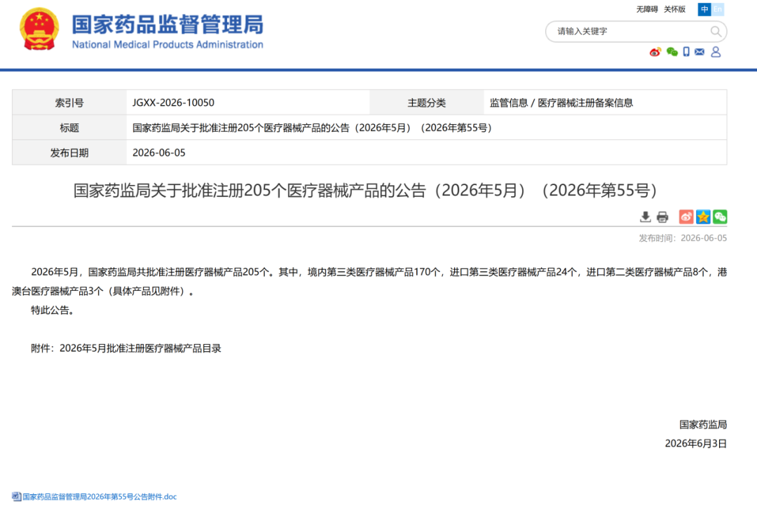Open attachment 国家药品监督管理局2026年第55号公告附件.doc
Image resolution: width=757 pixels, height=532 pixels.
[100, 497]
